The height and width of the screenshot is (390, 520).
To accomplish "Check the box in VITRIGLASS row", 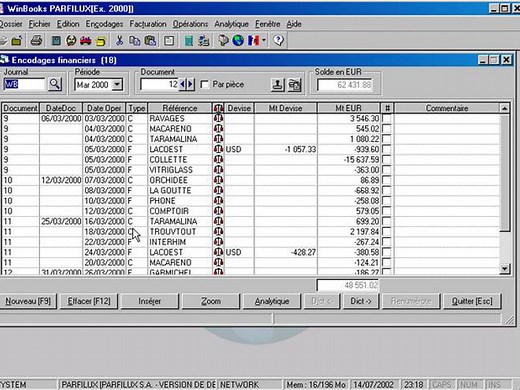I will [x=387, y=170].
